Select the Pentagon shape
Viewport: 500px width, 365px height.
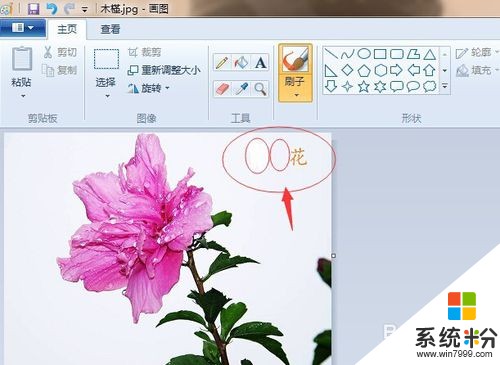coord(364,71)
